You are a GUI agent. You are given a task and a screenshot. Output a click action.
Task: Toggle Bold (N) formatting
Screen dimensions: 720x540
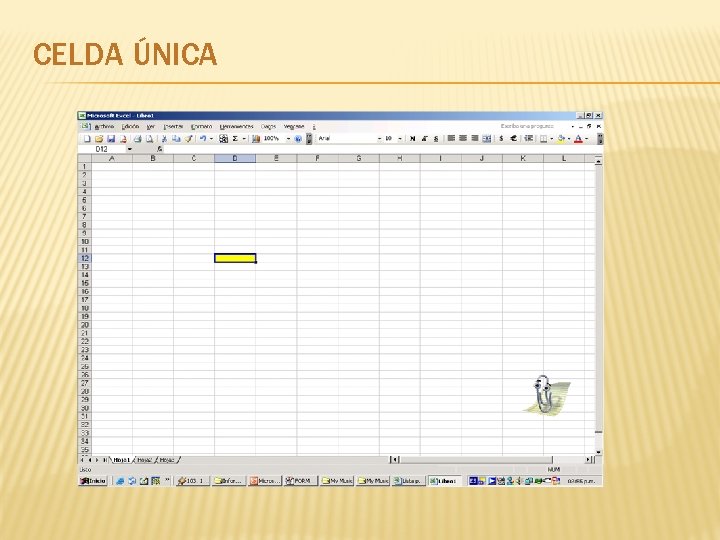pos(412,139)
